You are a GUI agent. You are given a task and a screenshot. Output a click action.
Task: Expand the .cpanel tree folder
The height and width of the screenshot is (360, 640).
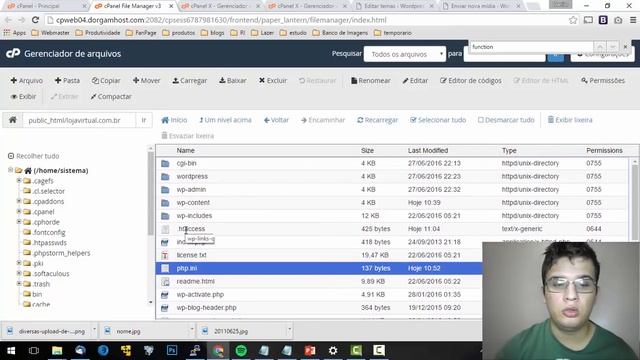pyautogui.click(x=19, y=211)
